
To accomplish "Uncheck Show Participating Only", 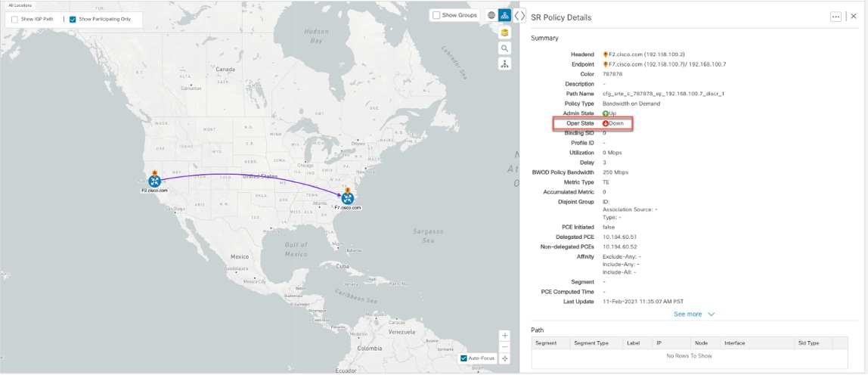I will [x=73, y=20].
